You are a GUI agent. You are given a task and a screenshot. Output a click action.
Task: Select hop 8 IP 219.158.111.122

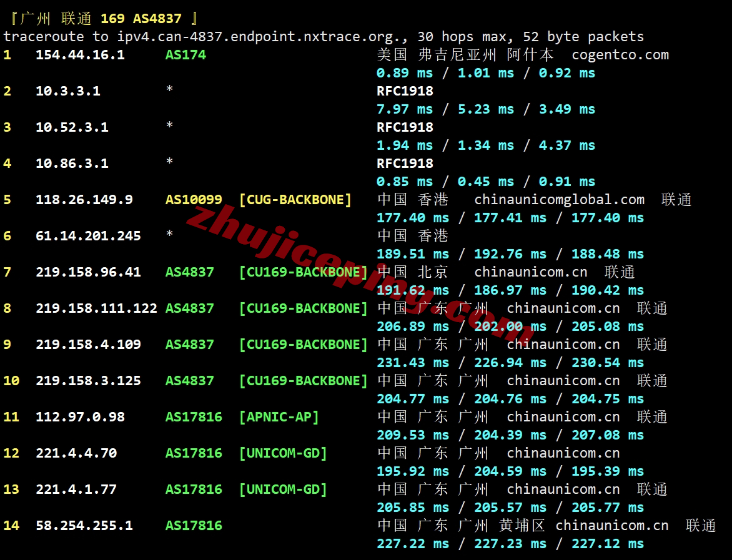(x=97, y=308)
